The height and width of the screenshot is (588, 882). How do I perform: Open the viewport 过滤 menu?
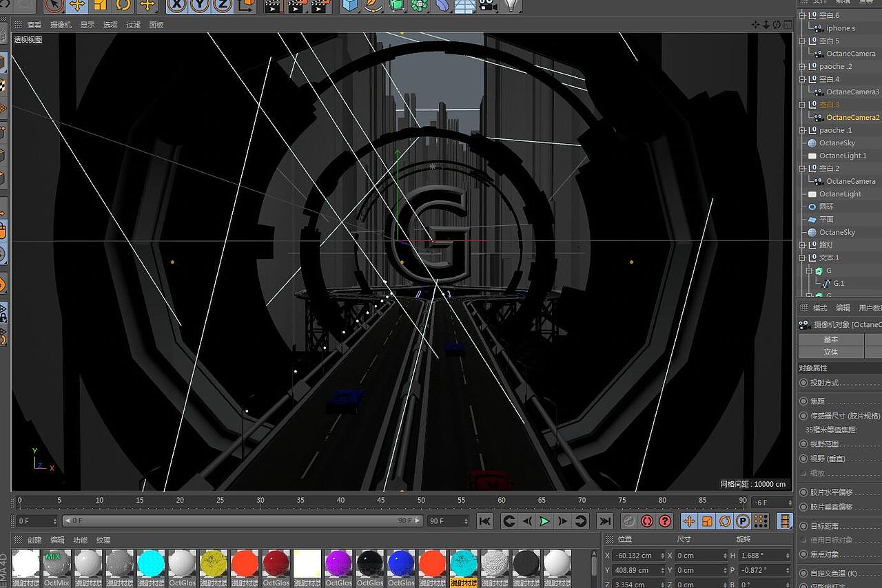(x=133, y=25)
